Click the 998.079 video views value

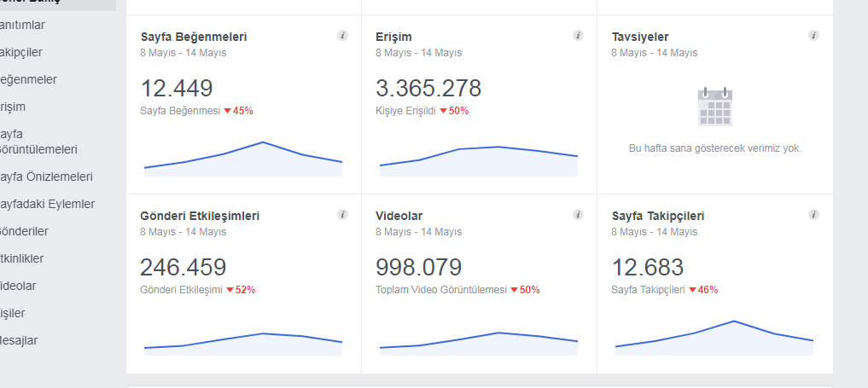(418, 268)
